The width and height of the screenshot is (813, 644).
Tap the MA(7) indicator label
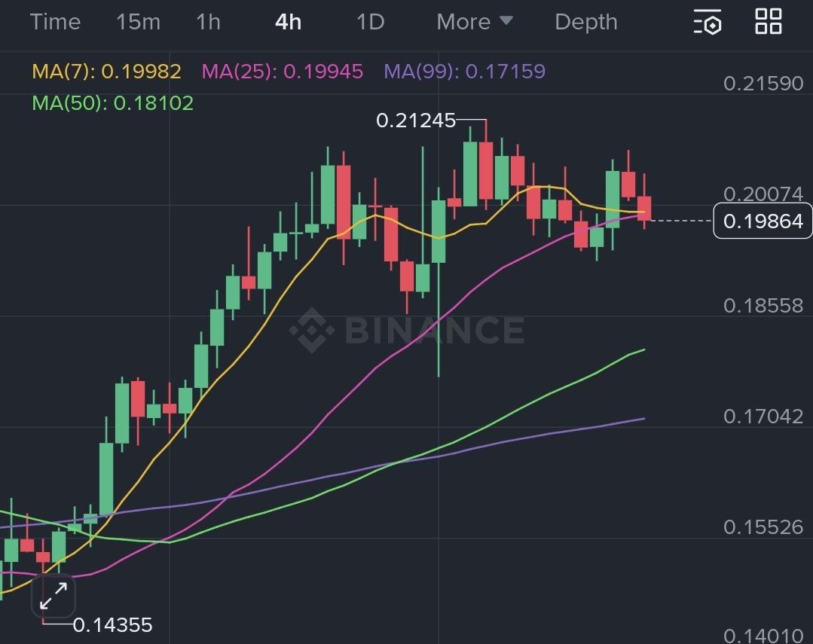pos(106,72)
